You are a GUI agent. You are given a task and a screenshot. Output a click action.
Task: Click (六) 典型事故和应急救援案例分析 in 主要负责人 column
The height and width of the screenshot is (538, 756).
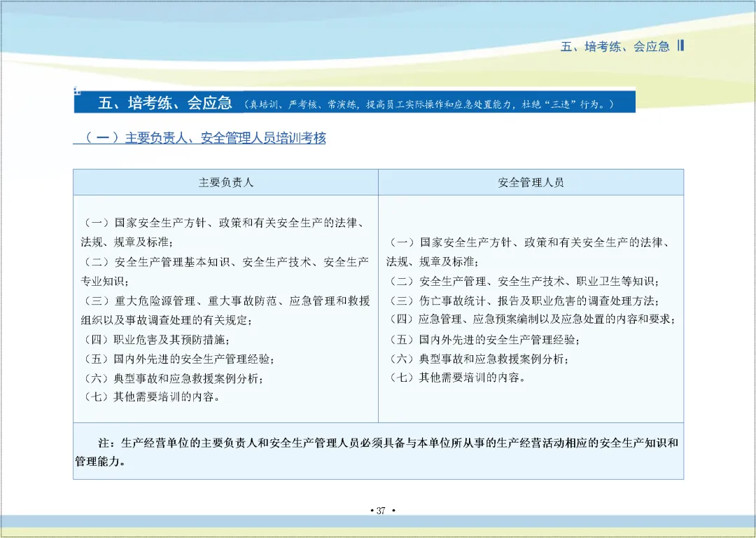[173, 379]
